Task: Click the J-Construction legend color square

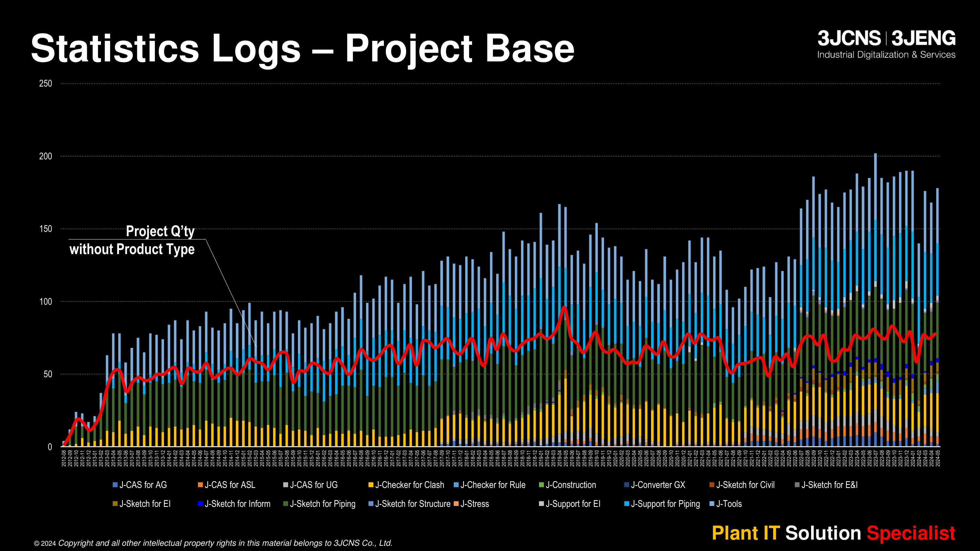Action: point(541,485)
